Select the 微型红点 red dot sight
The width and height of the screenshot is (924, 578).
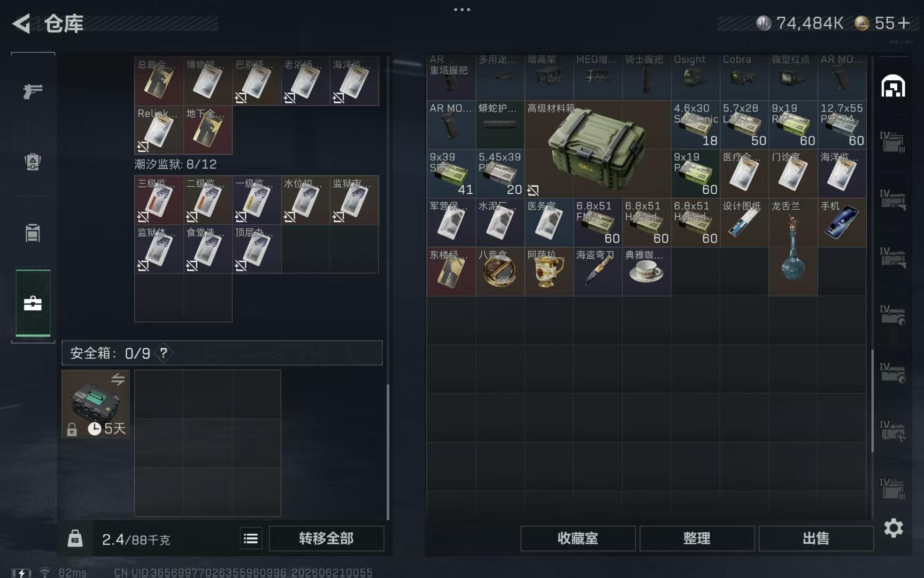click(x=792, y=76)
